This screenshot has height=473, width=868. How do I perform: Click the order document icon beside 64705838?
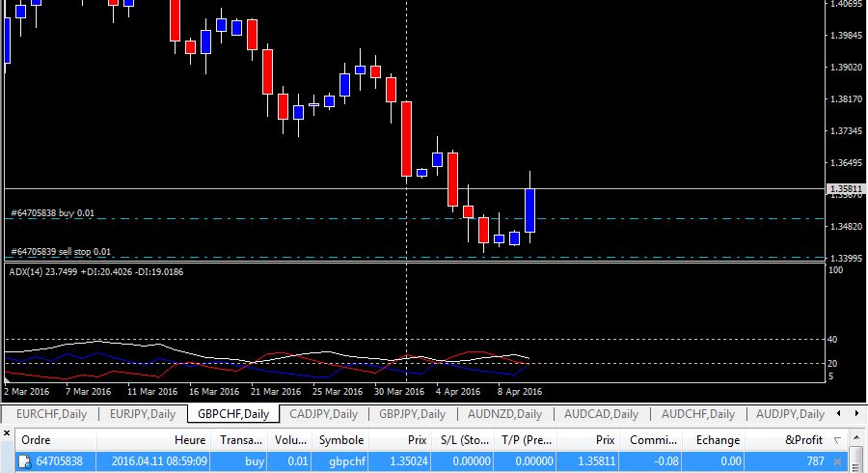24,461
